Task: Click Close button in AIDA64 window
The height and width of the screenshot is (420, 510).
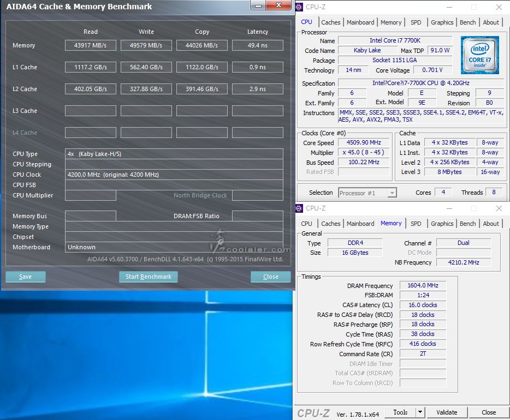Action: [x=271, y=277]
